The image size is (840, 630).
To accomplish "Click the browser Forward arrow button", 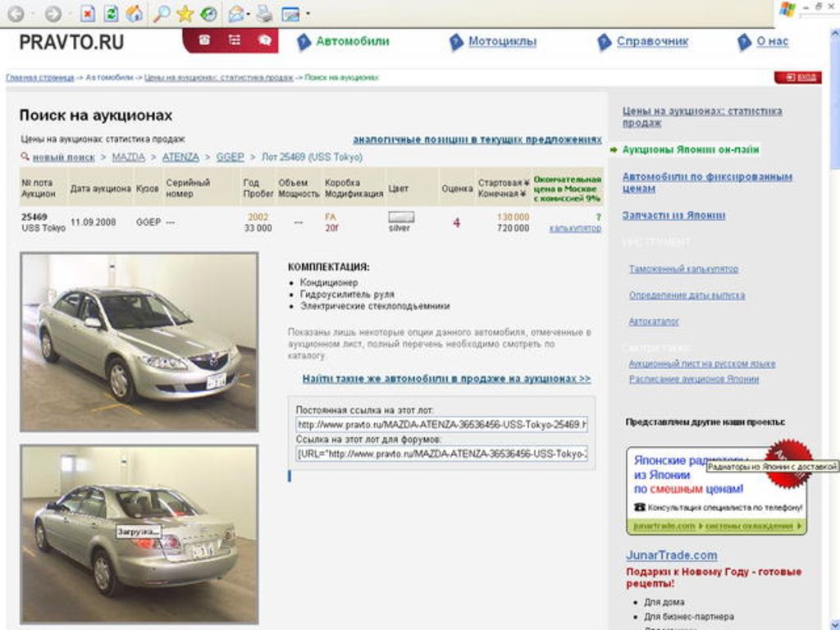I will [x=53, y=13].
